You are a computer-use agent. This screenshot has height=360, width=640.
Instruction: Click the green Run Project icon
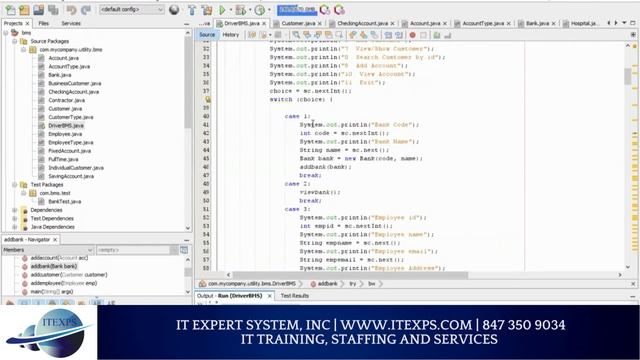tap(222, 9)
